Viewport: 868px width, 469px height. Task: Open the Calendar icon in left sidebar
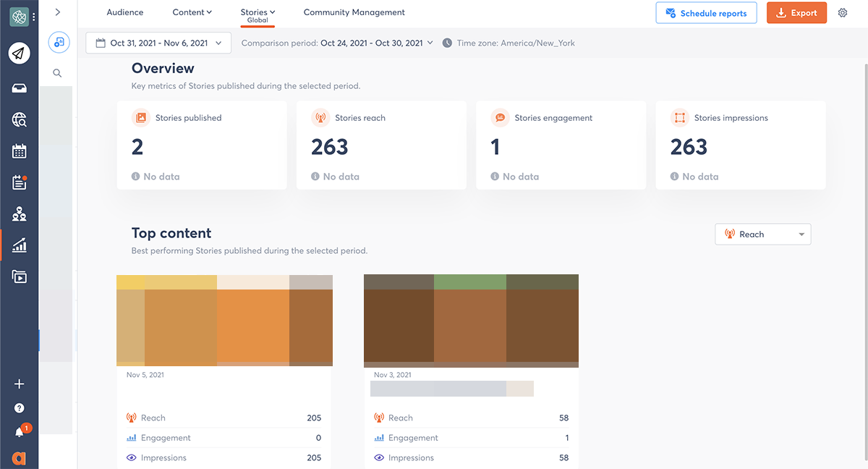[20, 151]
